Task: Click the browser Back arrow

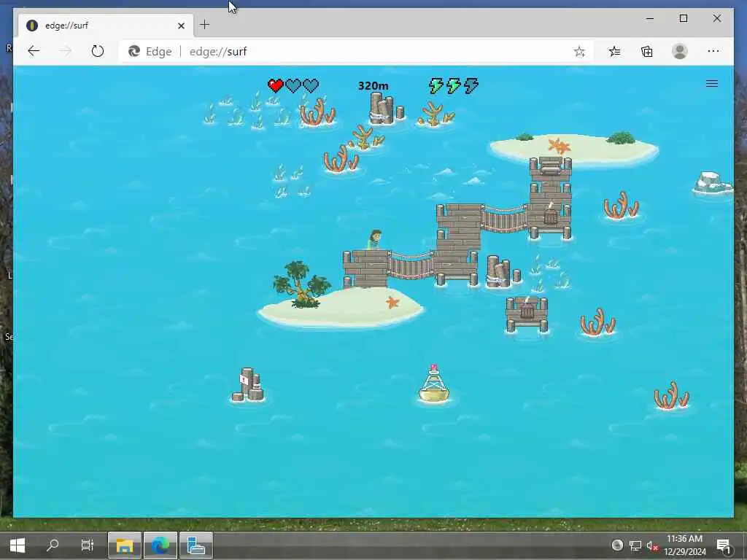Action: [34, 51]
